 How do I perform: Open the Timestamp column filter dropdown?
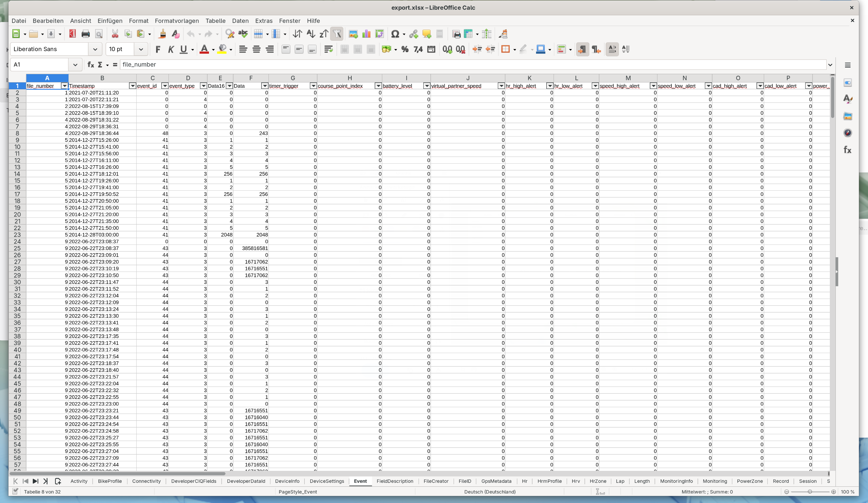click(132, 86)
